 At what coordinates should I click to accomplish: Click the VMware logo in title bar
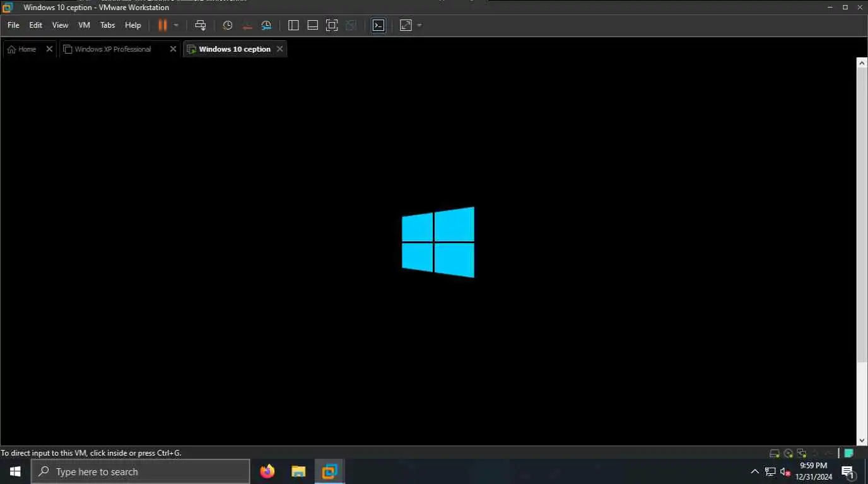coord(8,8)
